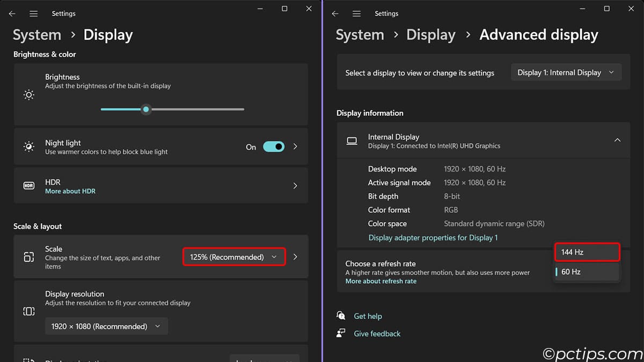Image resolution: width=644 pixels, height=362 pixels.
Task: Click the Brightness sun icon
Action: coord(29,94)
